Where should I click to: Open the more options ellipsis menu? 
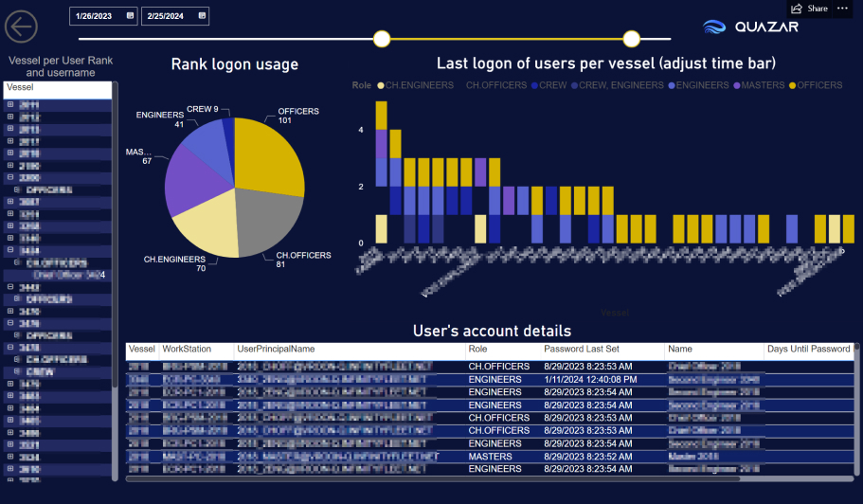pos(842,9)
